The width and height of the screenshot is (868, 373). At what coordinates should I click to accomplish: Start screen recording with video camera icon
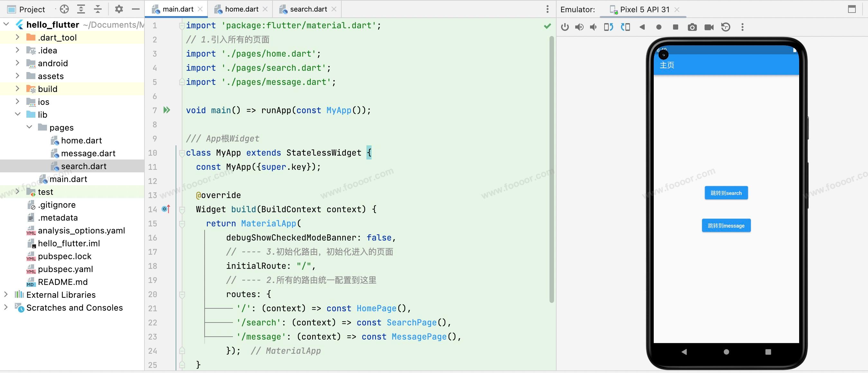[709, 27]
